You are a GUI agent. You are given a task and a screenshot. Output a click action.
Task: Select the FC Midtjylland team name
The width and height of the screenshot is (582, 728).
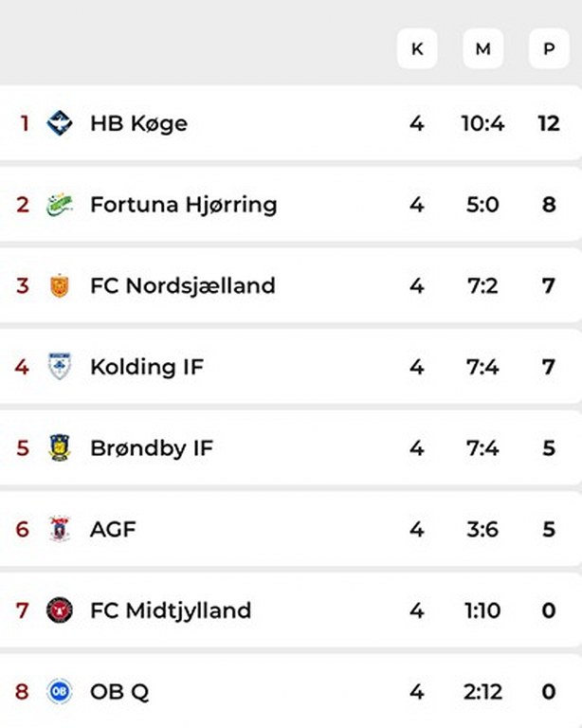[x=171, y=610]
